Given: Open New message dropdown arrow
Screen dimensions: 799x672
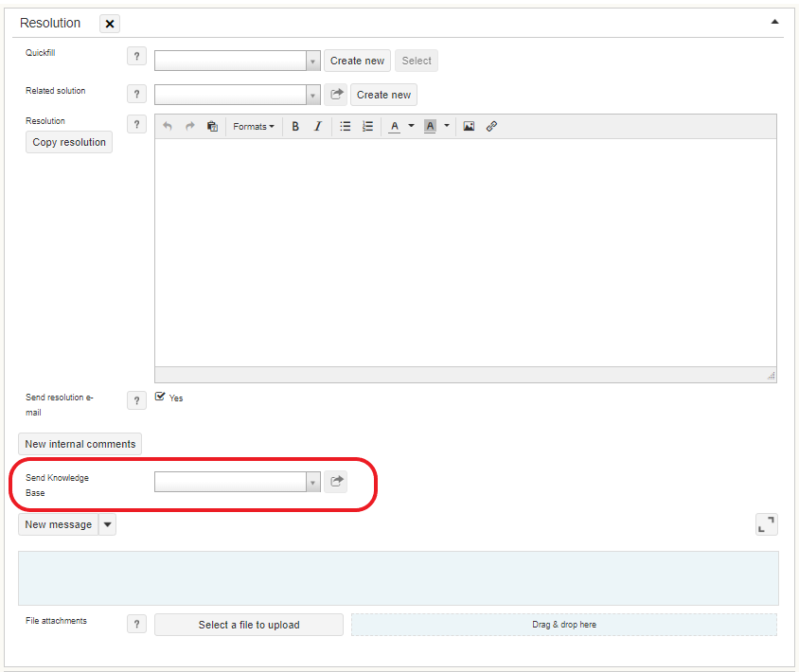Looking at the screenshot, I should point(107,524).
